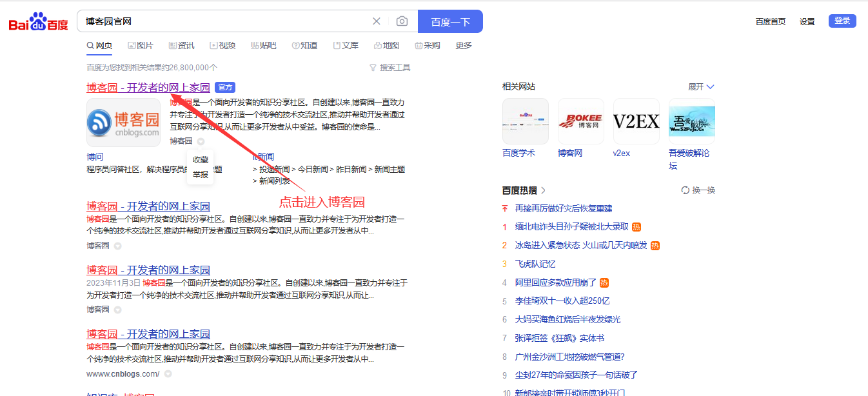Click the 博客园 cnblogs.com logo thumbnail
This screenshot has width=868, height=396.
[x=123, y=123]
